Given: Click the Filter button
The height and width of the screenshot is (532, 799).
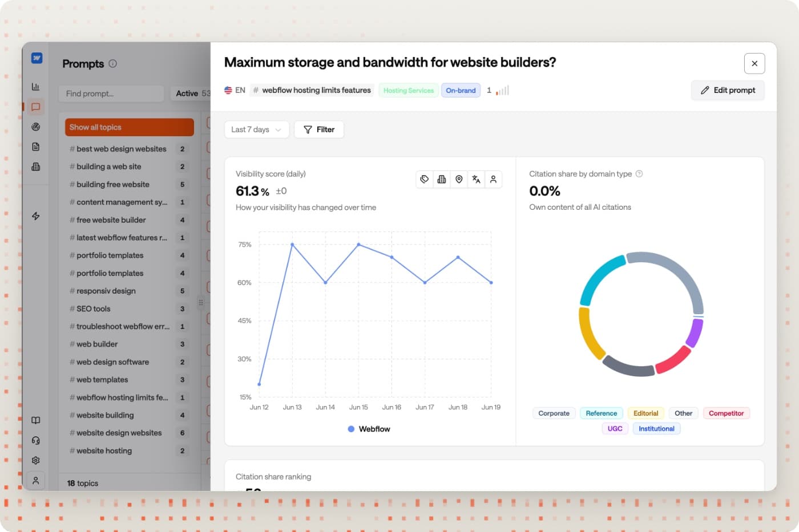Looking at the screenshot, I should pyautogui.click(x=319, y=129).
